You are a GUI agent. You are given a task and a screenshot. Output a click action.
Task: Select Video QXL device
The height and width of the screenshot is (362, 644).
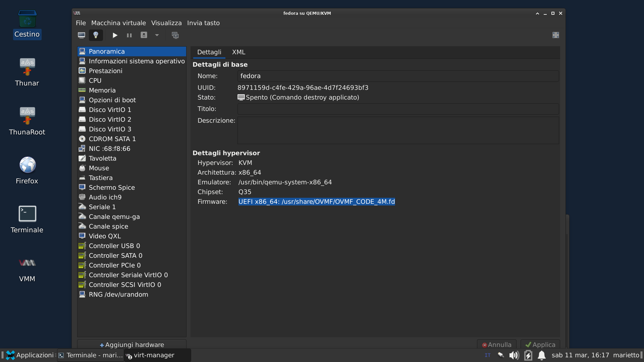tap(132, 236)
